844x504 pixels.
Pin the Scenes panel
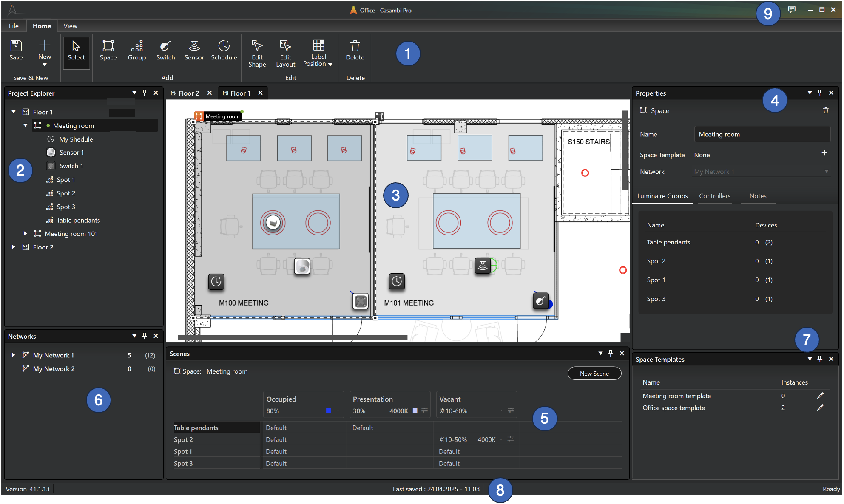[x=611, y=353]
